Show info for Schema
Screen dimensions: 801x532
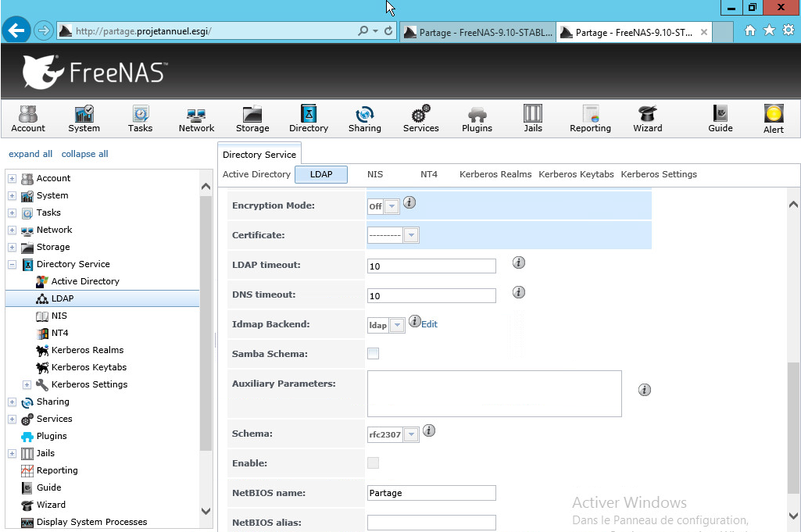(429, 430)
